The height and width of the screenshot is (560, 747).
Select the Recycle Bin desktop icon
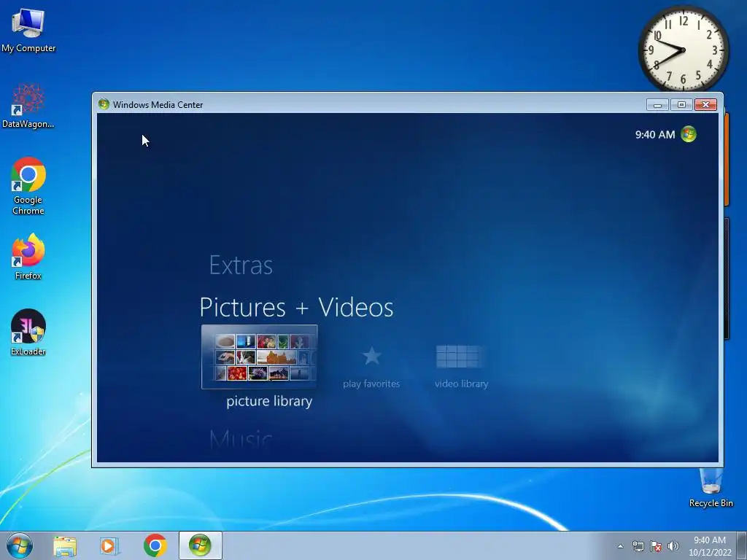click(711, 488)
